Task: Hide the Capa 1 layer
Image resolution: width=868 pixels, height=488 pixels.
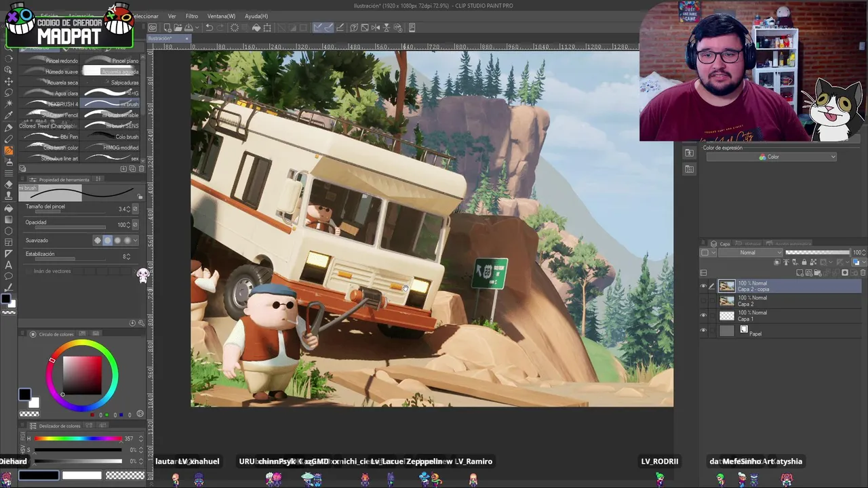Action: tap(703, 315)
